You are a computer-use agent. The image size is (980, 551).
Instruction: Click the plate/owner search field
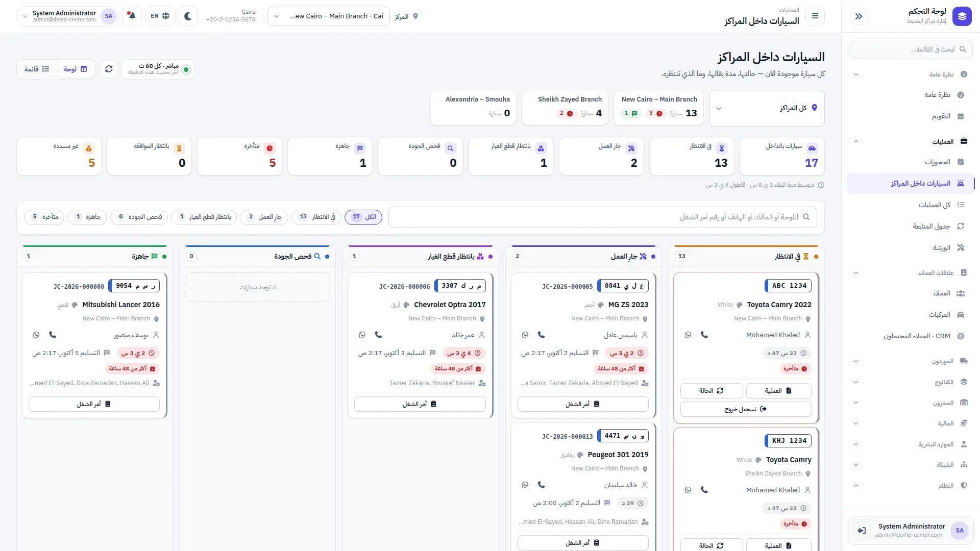tap(602, 217)
